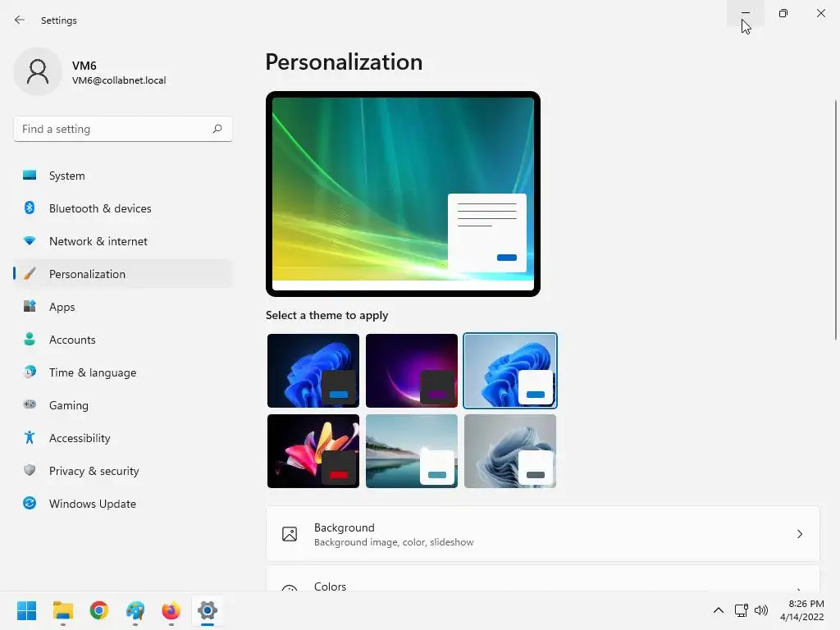The image size is (840, 630).
Task: Launch Google Chrome from taskbar
Action: pos(99,610)
